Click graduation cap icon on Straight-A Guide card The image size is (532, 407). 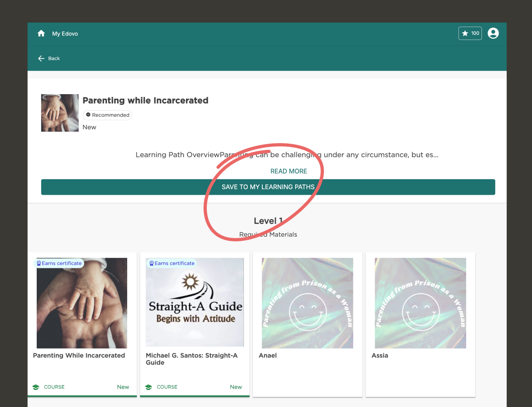point(149,387)
